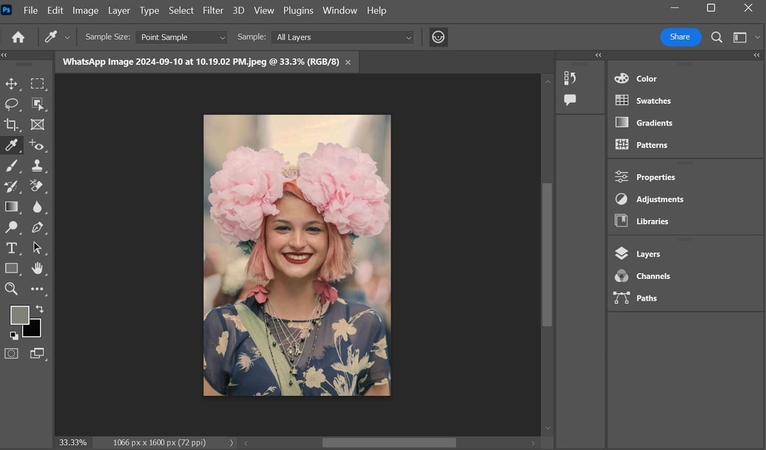Select the Clone Stamp tool

click(37, 166)
